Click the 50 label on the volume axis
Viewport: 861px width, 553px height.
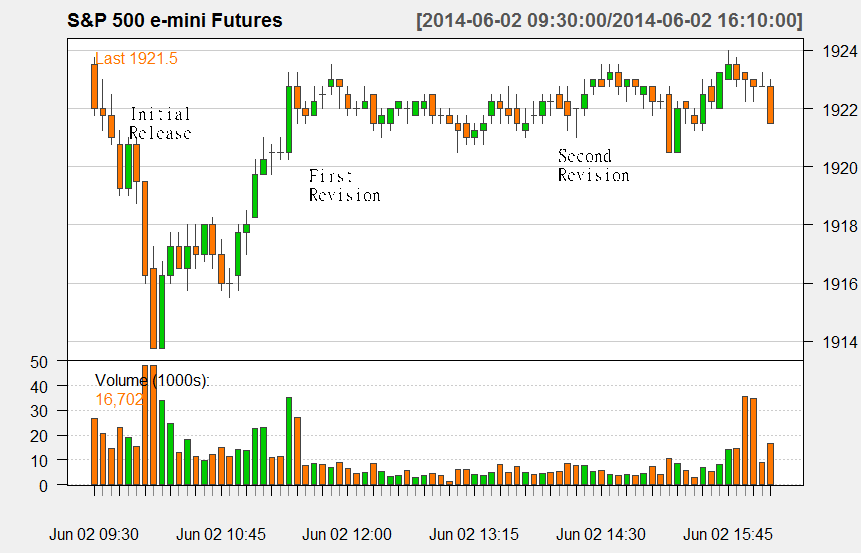point(40,362)
